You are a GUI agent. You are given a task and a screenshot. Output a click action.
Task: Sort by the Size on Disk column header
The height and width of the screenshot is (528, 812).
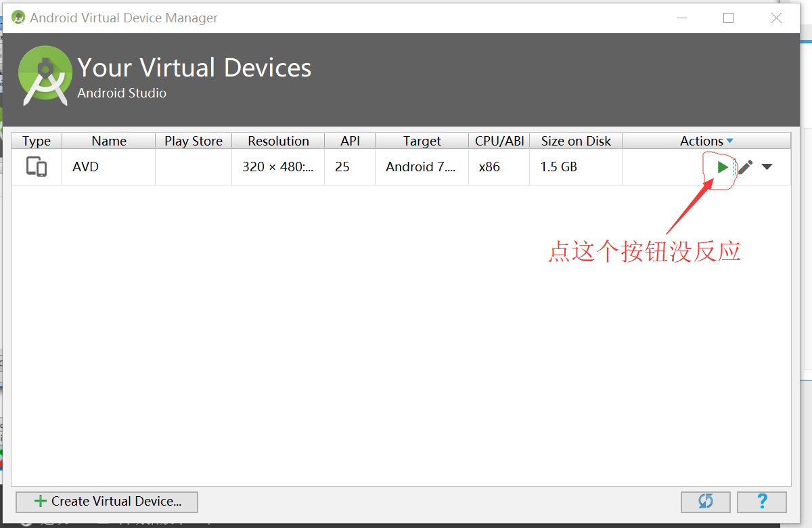576,141
